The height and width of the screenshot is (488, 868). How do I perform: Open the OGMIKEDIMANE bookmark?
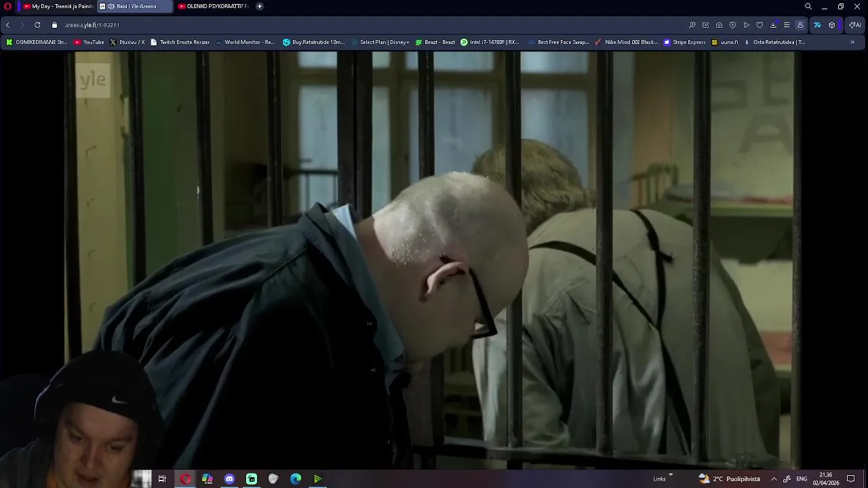(37, 42)
